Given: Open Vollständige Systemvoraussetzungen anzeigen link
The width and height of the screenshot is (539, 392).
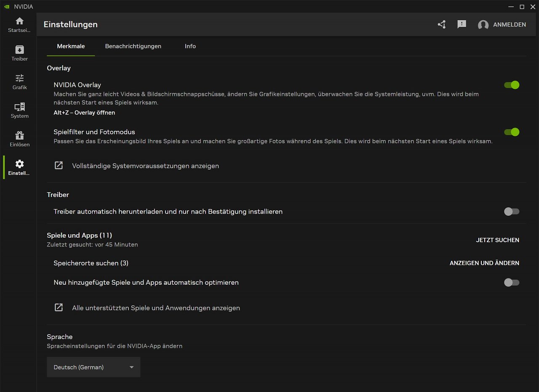Looking at the screenshot, I should 145,166.
